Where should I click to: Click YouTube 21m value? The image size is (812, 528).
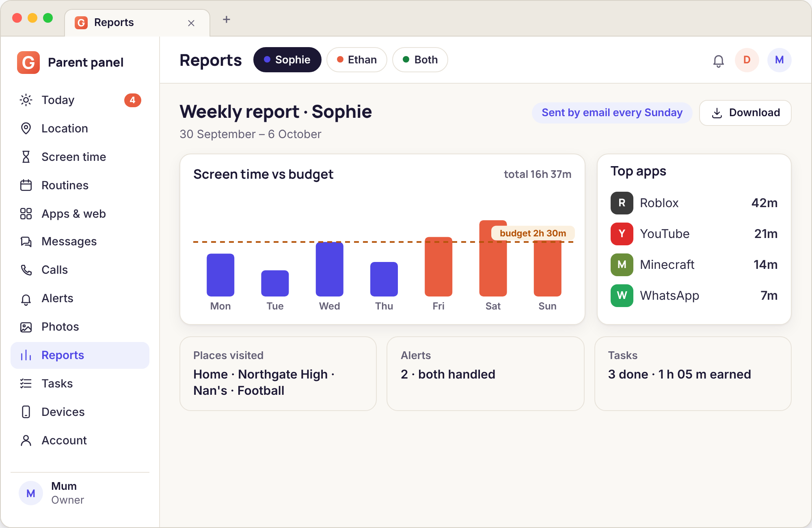tap(766, 234)
